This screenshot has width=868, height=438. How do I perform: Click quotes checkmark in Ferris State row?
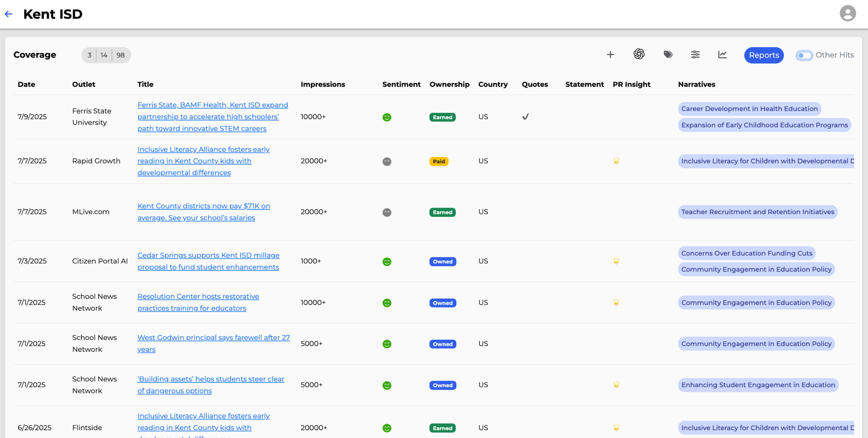[526, 117]
